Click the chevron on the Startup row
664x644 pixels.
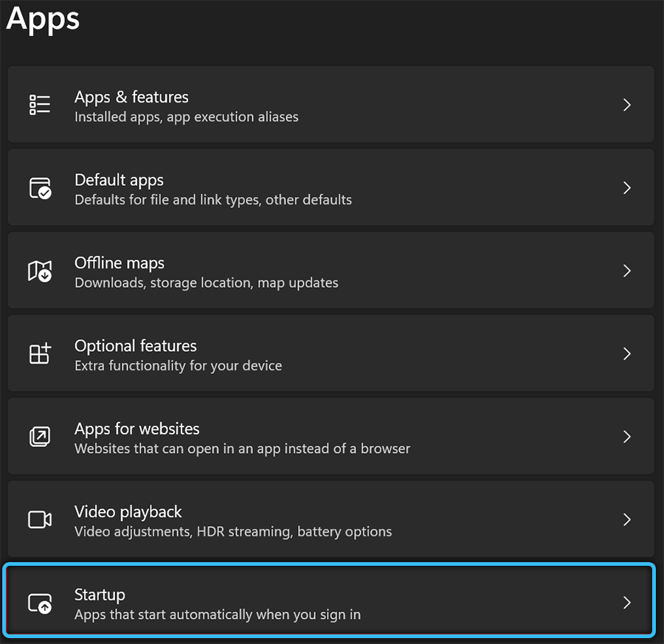[626, 603]
